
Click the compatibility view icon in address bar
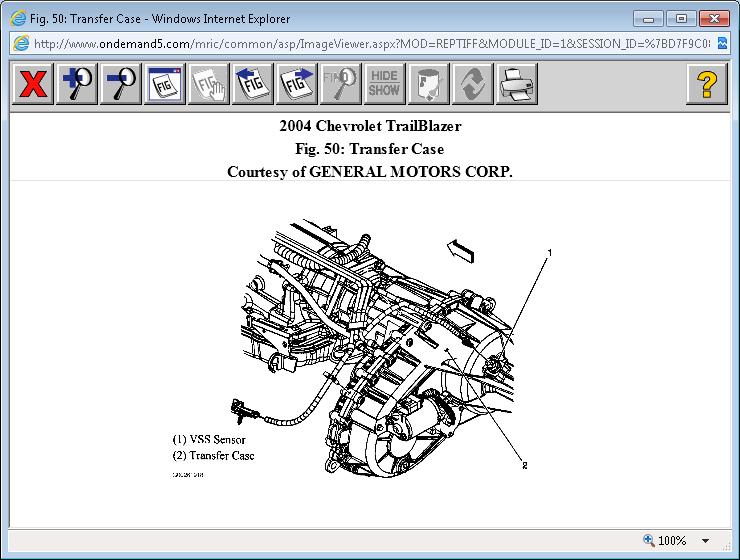click(x=722, y=44)
